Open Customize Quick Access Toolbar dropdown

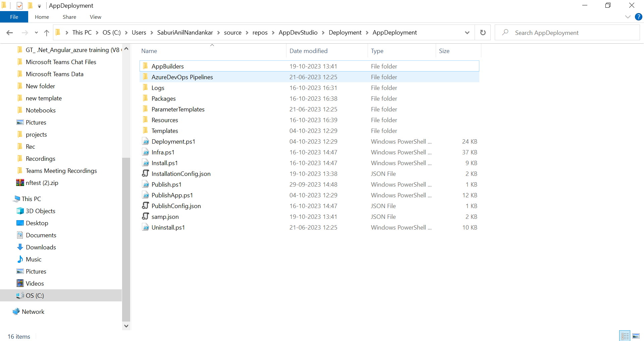point(39,6)
